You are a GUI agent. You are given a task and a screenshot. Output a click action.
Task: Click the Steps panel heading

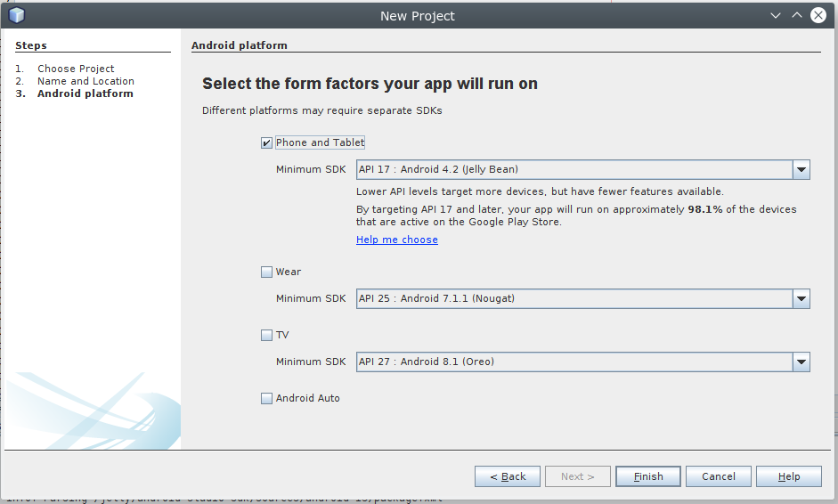(31, 45)
